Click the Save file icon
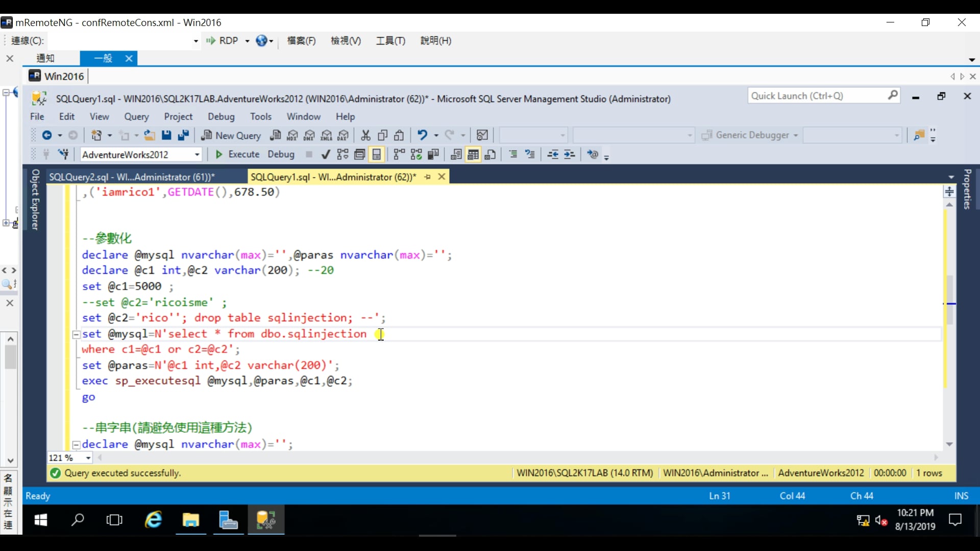This screenshot has height=551, width=980. click(x=166, y=135)
